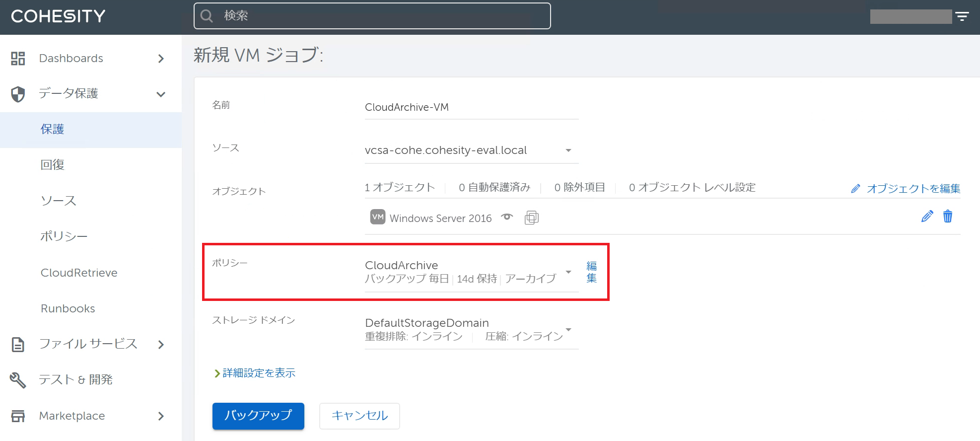
Task: Click the search magnifier icon
Action: coord(207,16)
